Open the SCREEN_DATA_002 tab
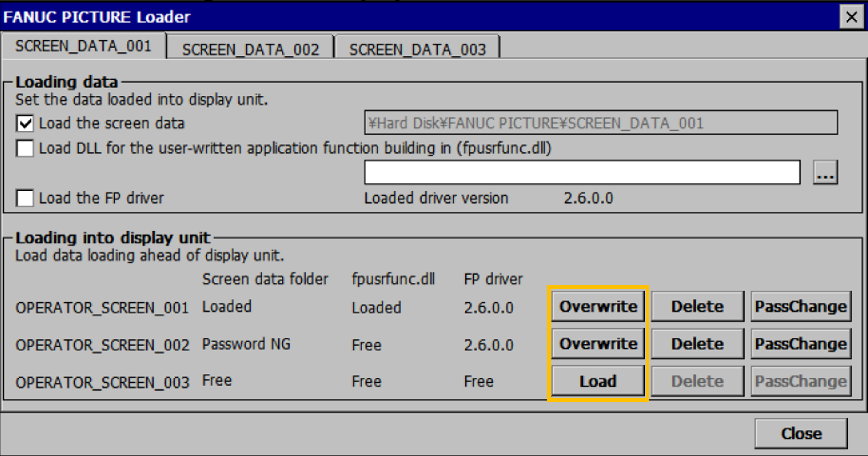 coord(250,49)
